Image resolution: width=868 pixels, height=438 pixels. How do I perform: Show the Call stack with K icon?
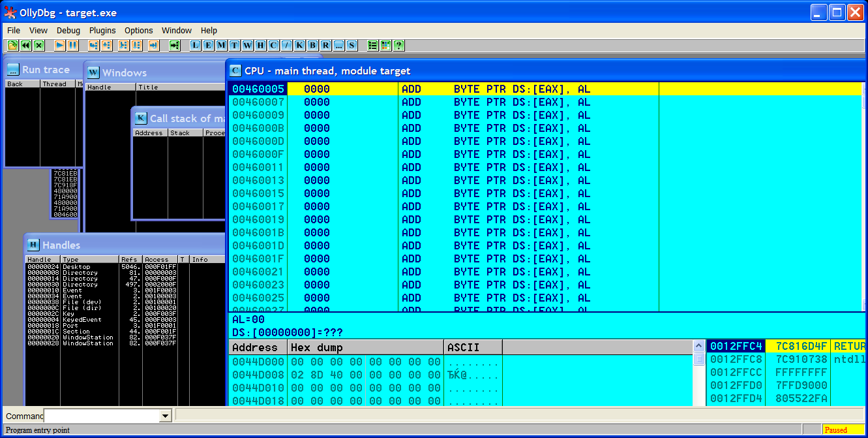(299, 45)
